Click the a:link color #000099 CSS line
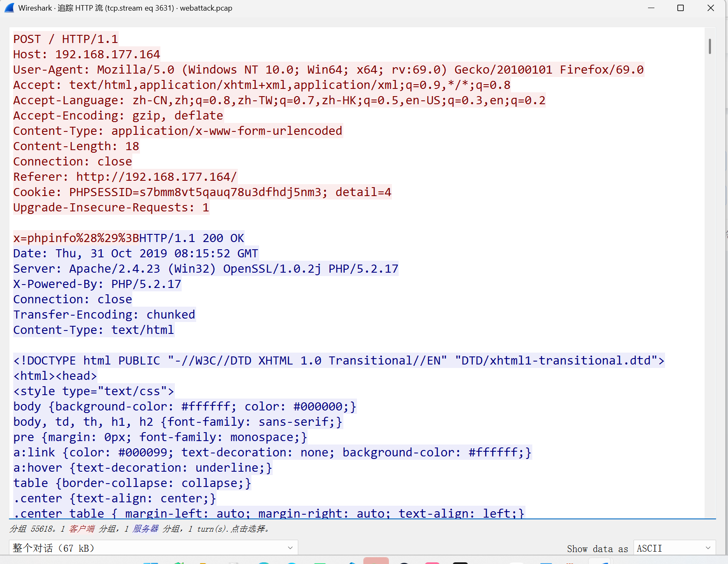This screenshot has height=564, width=728. point(272,453)
